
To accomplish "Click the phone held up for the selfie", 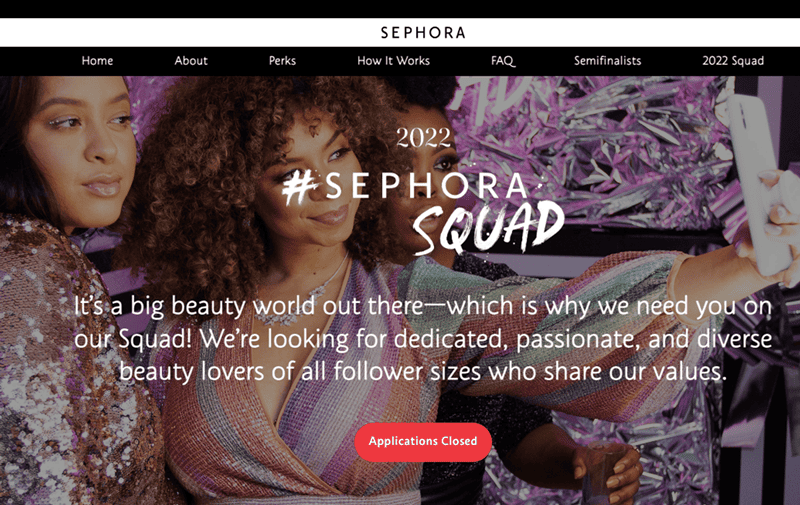I will point(760,184).
